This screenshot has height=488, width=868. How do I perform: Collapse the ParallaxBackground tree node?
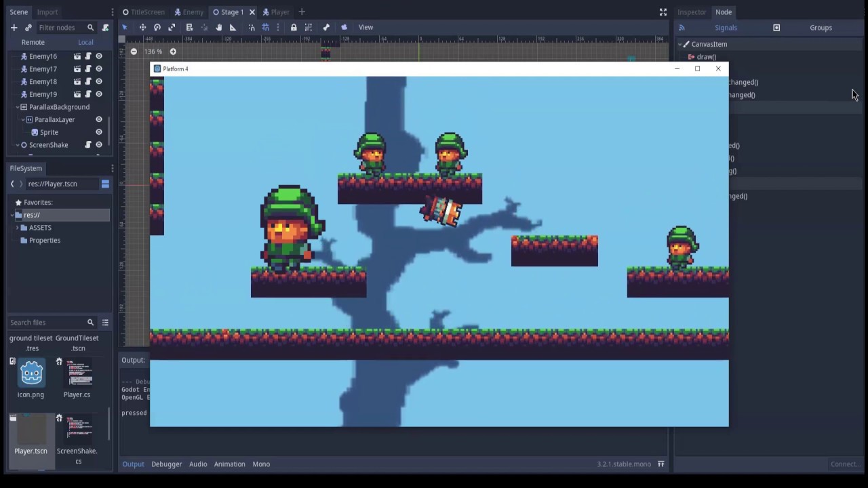[x=18, y=107]
